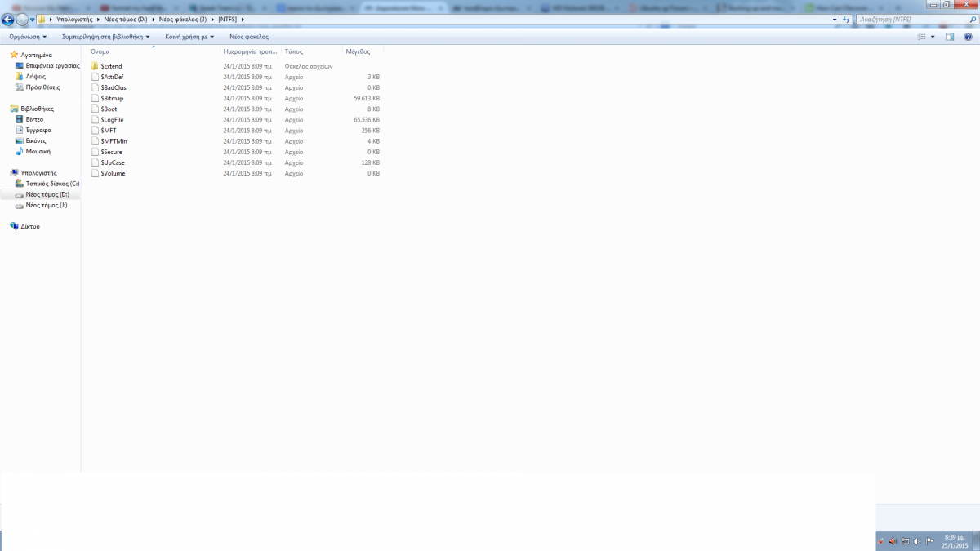980x551 pixels.
Task: Open the Action Center flag icon
Action: [929, 540]
